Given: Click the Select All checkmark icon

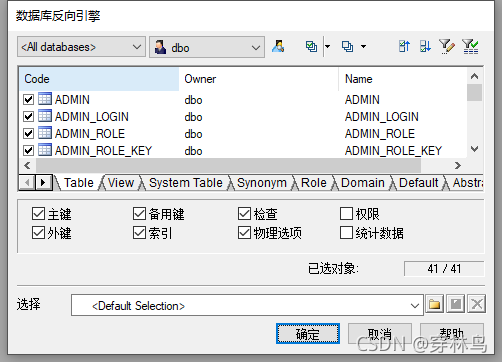Looking at the screenshot, I should (311, 46).
